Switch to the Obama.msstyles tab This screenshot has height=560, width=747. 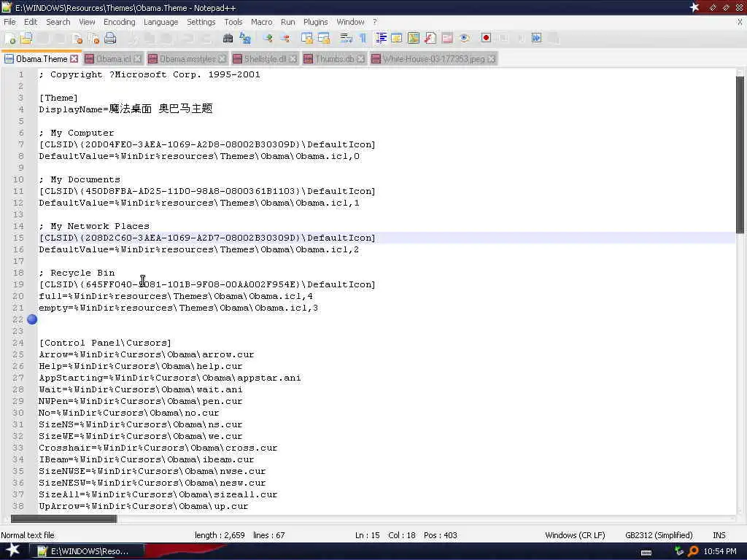[x=187, y=58]
